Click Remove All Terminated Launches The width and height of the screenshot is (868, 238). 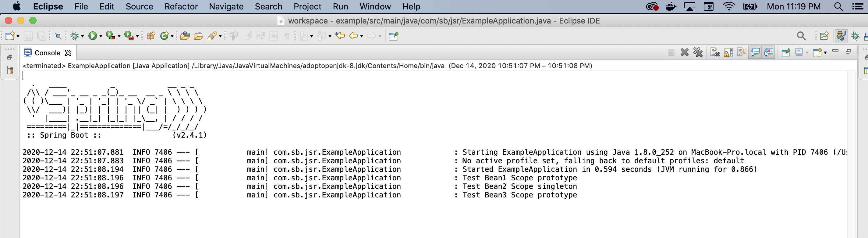pyautogui.click(x=698, y=52)
